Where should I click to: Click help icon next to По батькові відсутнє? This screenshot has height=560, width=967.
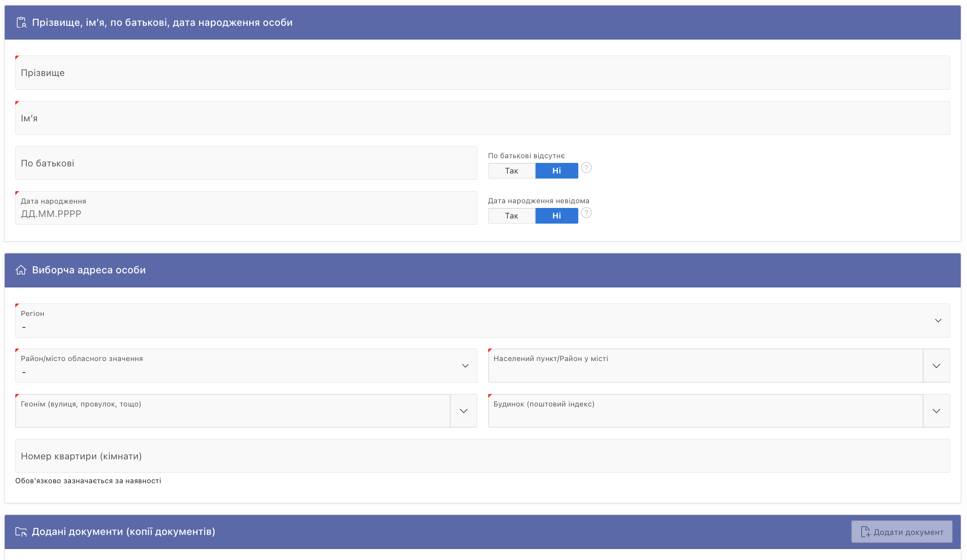tap(586, 168)
